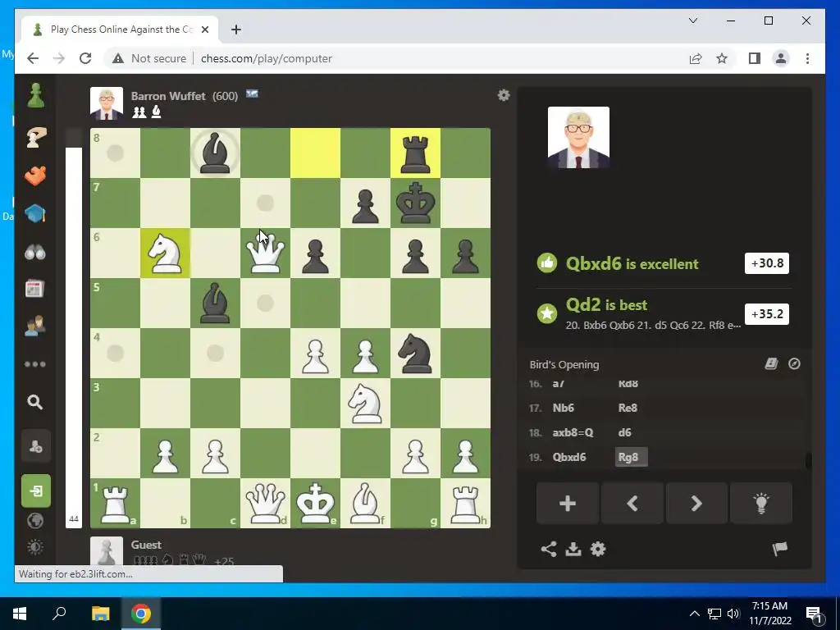Toggle the light/dark theme sun icon
Screen dimensions: 840x630
point(35,547)
